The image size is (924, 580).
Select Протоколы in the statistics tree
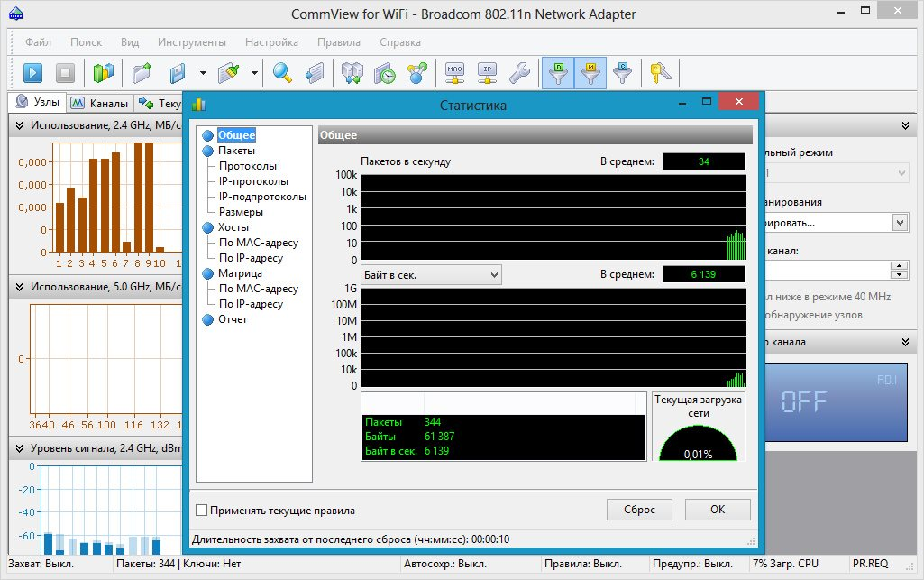coord(248,166)
